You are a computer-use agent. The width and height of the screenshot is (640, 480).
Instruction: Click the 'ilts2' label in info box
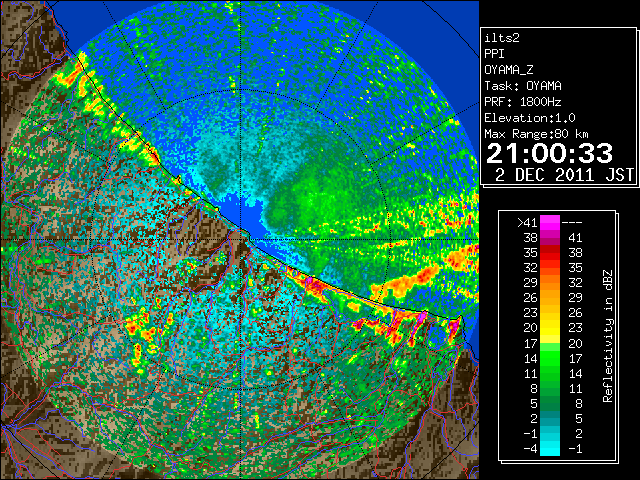click(x=502, y=38)
